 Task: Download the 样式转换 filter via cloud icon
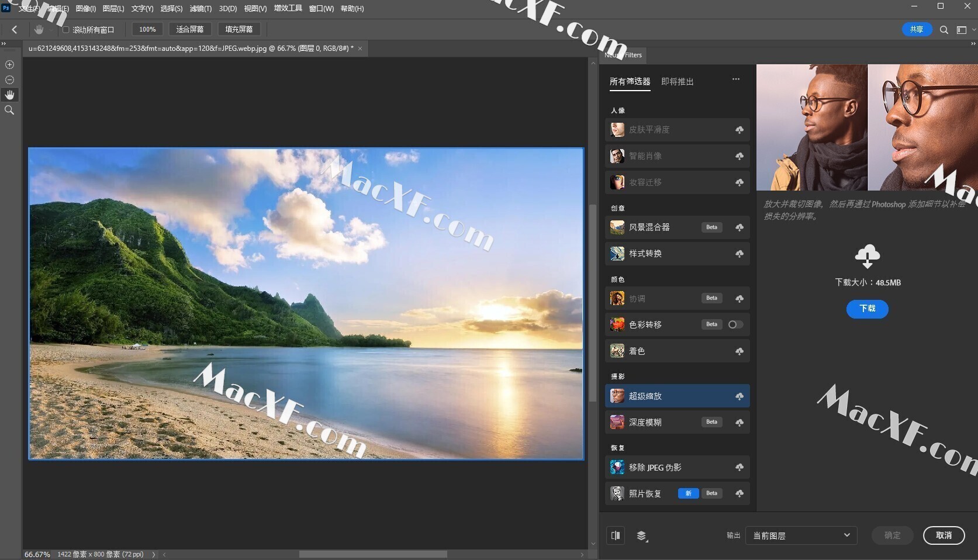pos(739,254)
